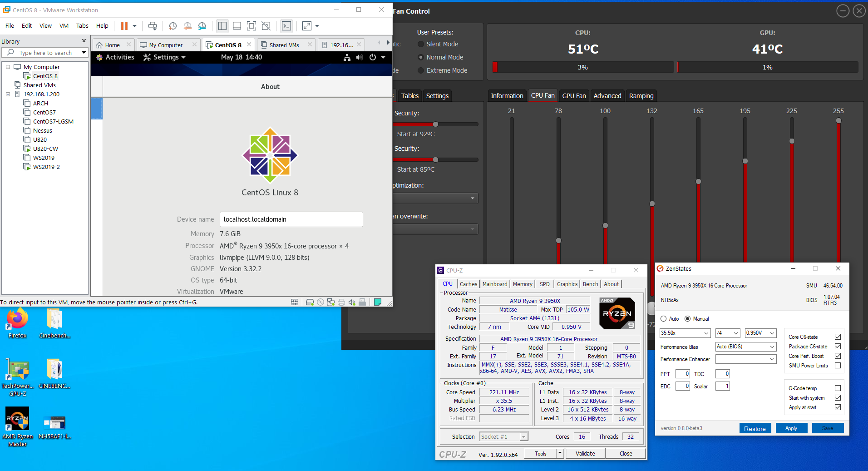Select Extreme Mode preset in Fan Control
The image size is (868, 471).
tap(420, 70)
